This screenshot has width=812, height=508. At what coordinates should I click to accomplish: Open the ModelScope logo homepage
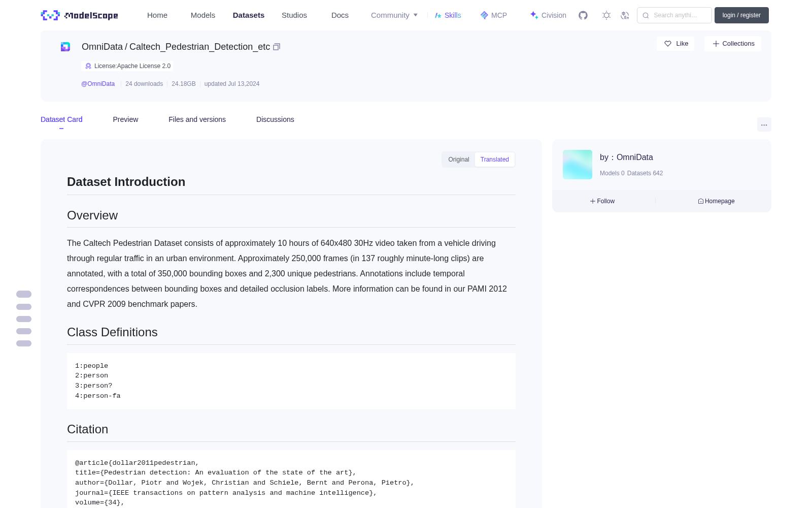click(x=79, y=15)
